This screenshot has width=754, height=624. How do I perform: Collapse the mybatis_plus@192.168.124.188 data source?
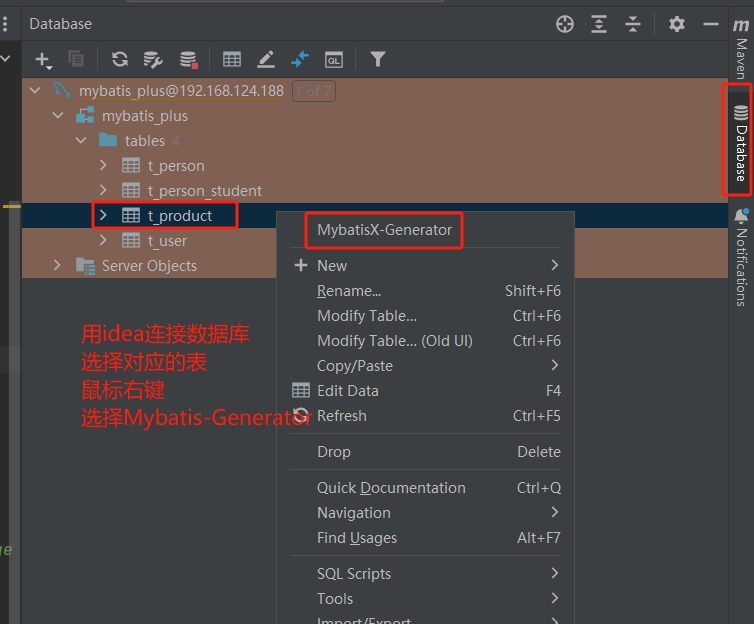(x=35, y=90)
